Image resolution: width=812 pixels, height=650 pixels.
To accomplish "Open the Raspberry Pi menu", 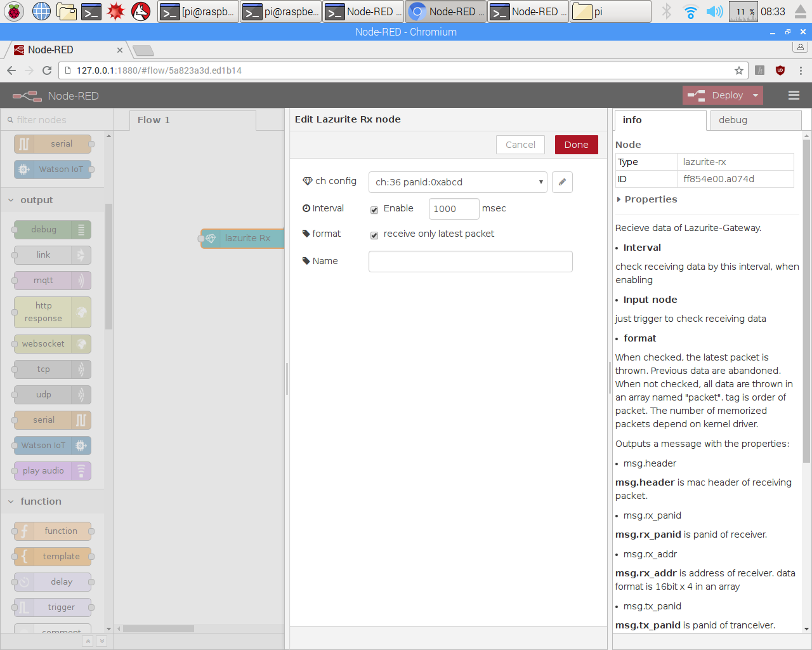I will [14, 11].
